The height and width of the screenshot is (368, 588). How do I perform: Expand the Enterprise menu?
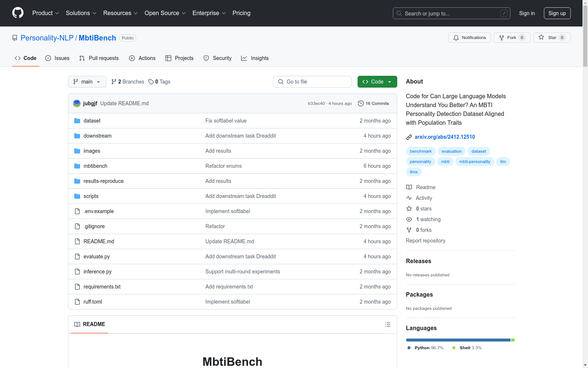209,13
